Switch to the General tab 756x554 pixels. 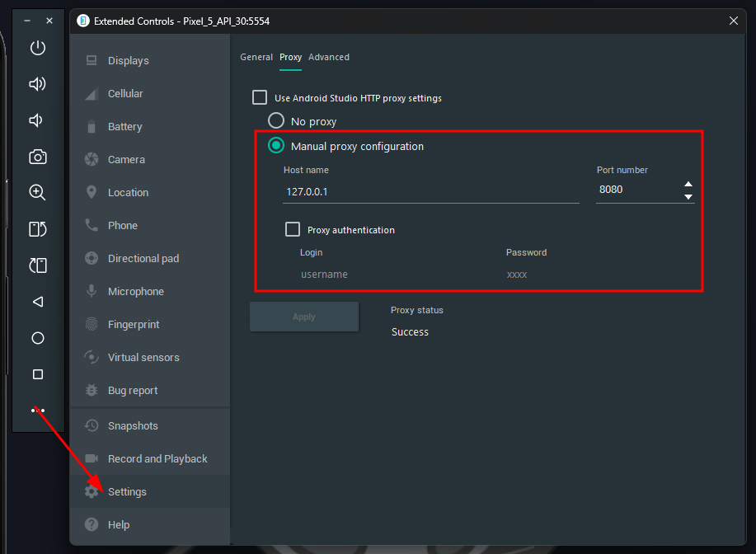click(256, 58)
